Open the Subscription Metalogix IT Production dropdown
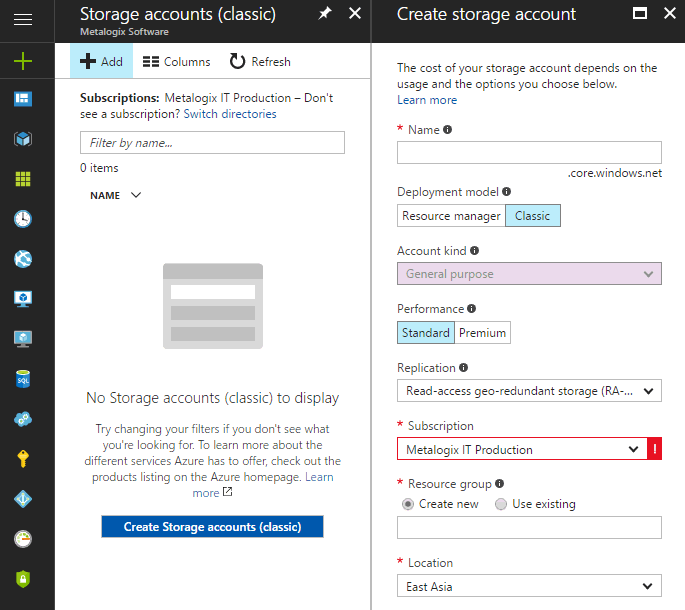Image resolution: width=685 pixels, height=610 pixels. 522,449
